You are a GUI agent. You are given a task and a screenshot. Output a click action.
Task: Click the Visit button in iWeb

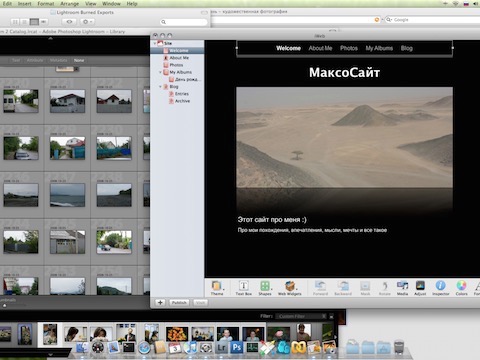point(200,302)
